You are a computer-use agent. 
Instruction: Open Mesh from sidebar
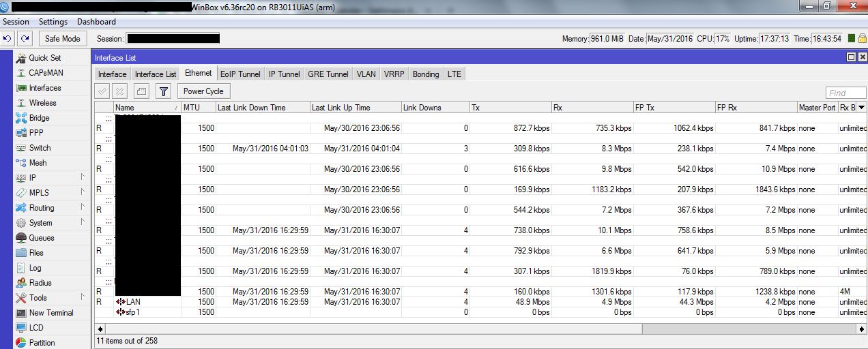38,163
